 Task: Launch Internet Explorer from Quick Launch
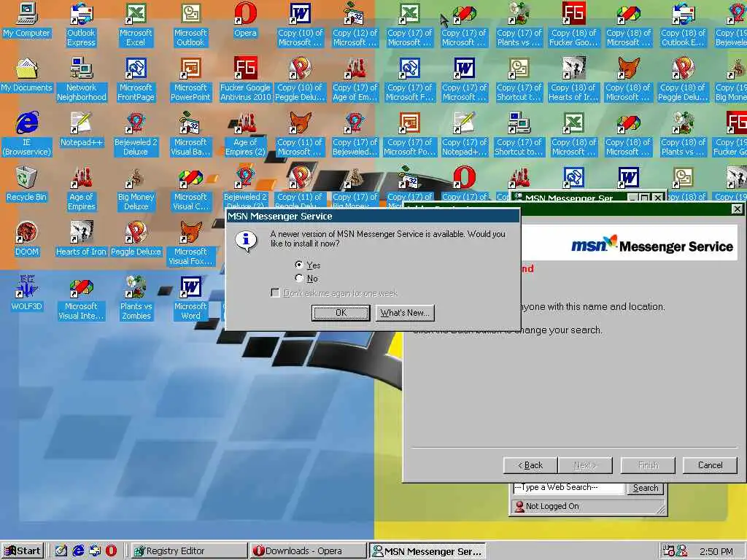click(78, 551)
